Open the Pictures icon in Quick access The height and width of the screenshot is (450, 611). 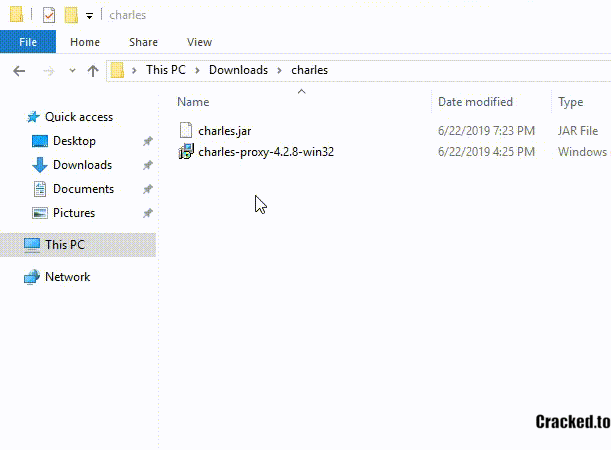[40, 213]
